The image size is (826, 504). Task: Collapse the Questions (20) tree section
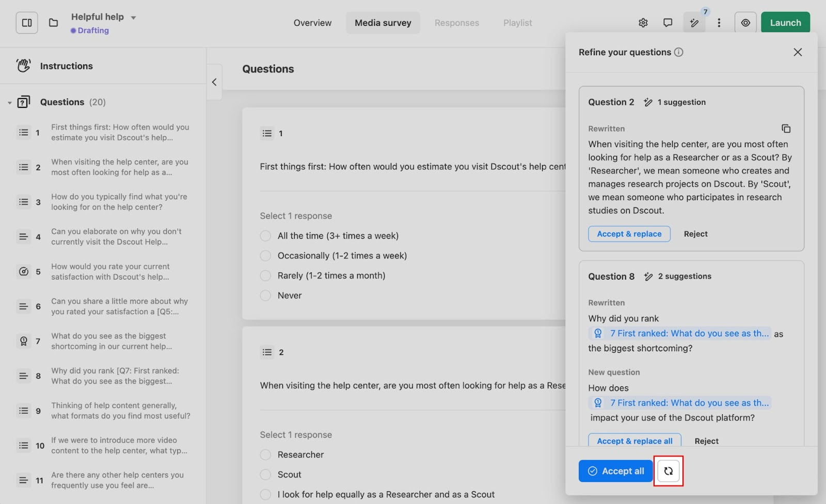[9, 103]
